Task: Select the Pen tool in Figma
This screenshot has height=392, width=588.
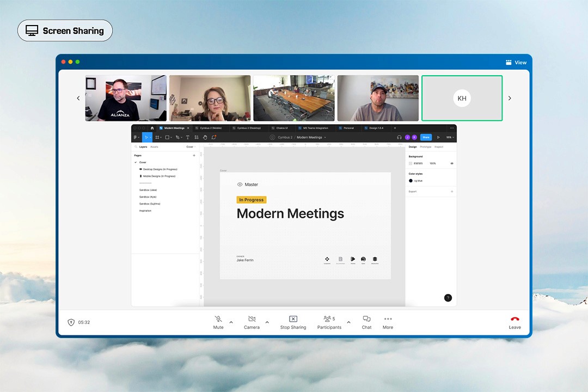Action: point(179,137)
